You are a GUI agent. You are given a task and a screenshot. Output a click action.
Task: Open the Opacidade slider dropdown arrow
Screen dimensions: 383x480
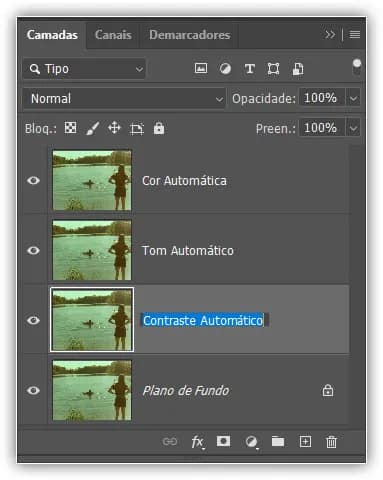[353, 98]
